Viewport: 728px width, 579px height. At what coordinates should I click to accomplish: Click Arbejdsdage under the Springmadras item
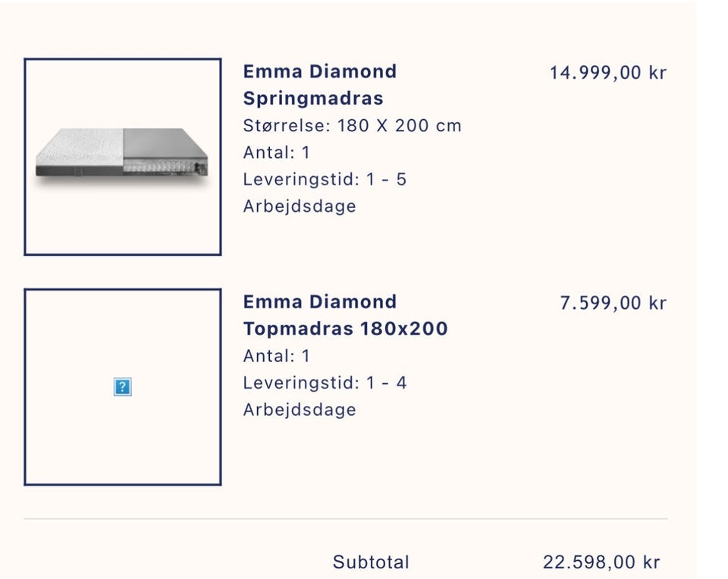point(300,206)
